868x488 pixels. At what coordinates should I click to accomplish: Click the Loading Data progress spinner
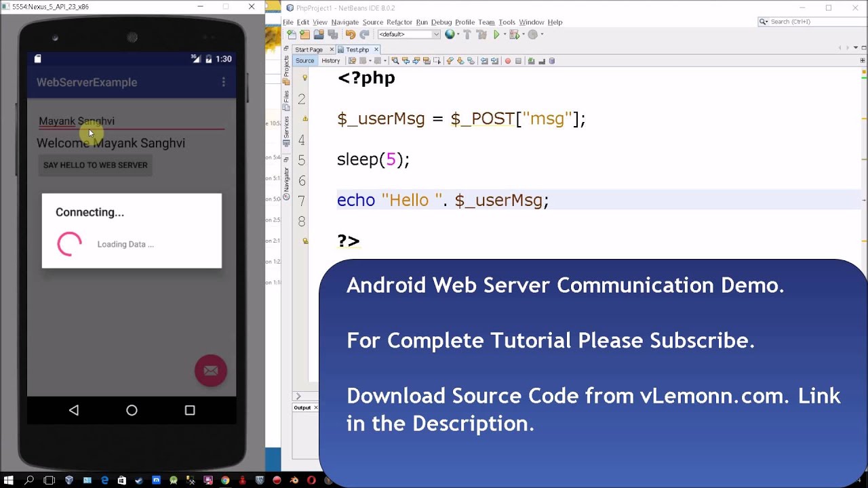click(68, 244)
